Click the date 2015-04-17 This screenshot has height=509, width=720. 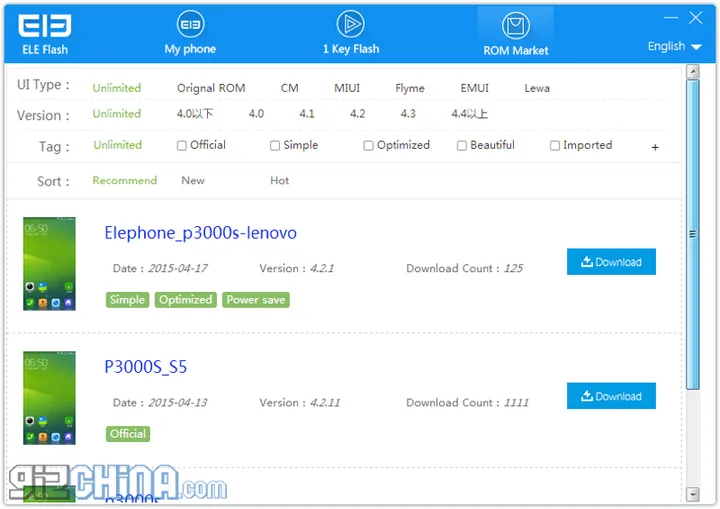click(178, 268)
